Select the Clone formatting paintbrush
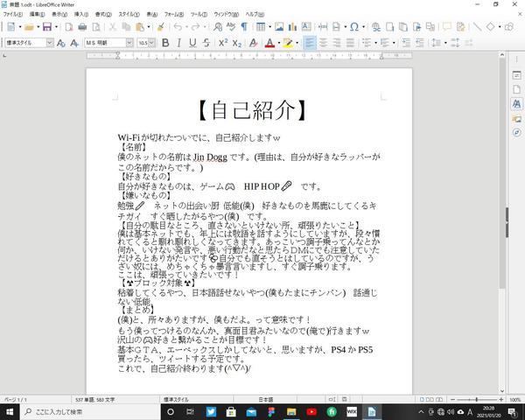The width and height of the screenshot is (525, 420). (161, 27)
